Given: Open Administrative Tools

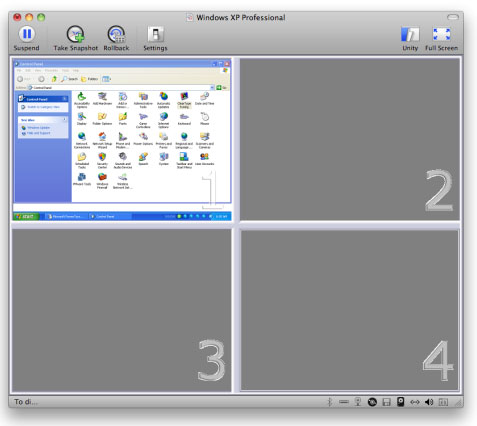Looking at the screenshot, I should click(143, 100).
